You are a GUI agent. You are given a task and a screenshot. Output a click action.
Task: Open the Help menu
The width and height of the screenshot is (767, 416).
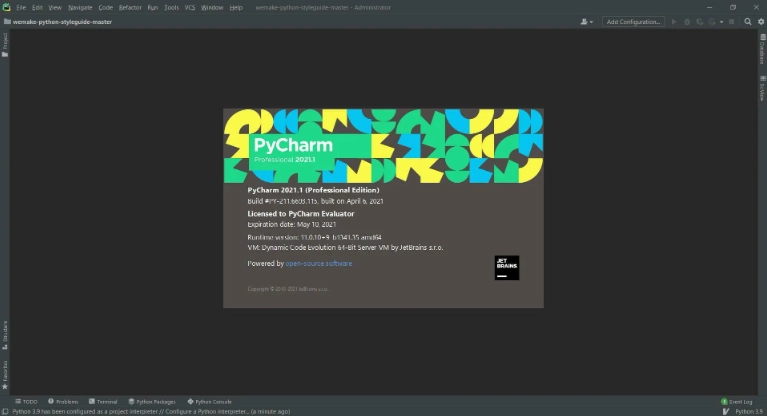(x=236, y=7)
